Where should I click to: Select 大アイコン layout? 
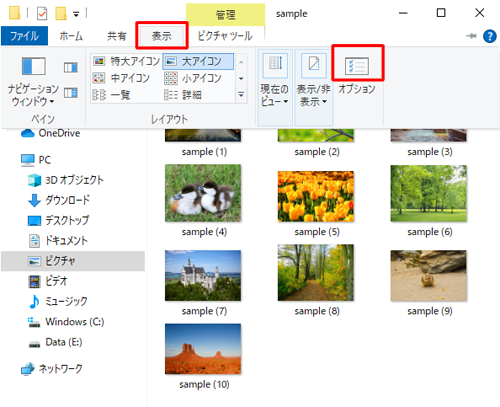coord(198,61)
